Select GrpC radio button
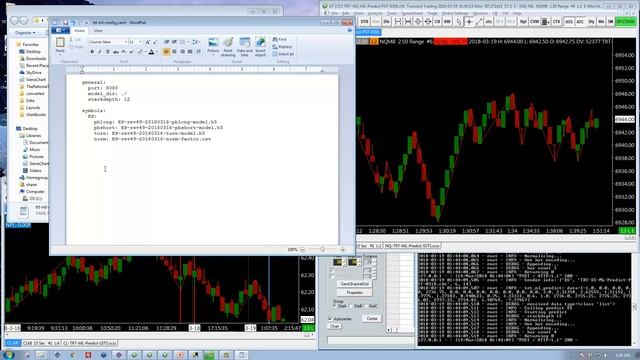The image size is (640, 360). pyautogui.click(x=366, y=306)
